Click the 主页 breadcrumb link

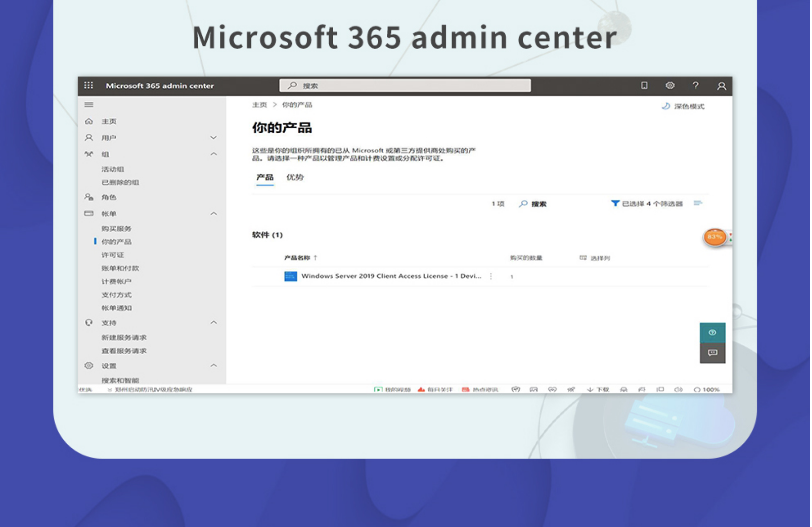(x=259, y=105)
